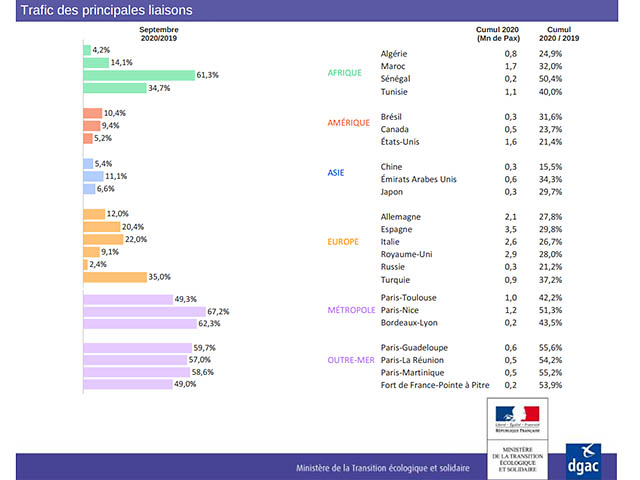Select the Paris-Guadeloupe route label

pos(415,348)
